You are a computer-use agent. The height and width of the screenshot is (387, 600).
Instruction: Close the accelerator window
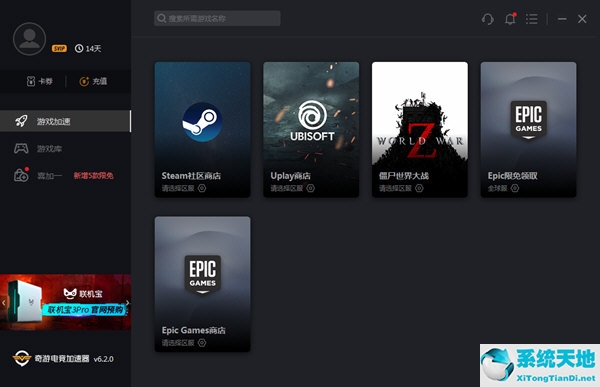(582, 19)
